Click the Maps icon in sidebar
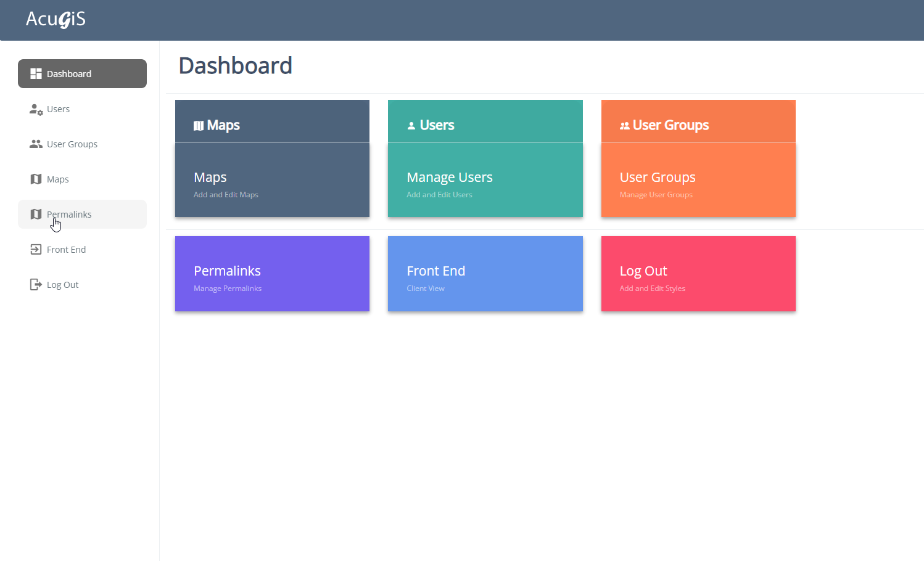 [x=36, y=179]
